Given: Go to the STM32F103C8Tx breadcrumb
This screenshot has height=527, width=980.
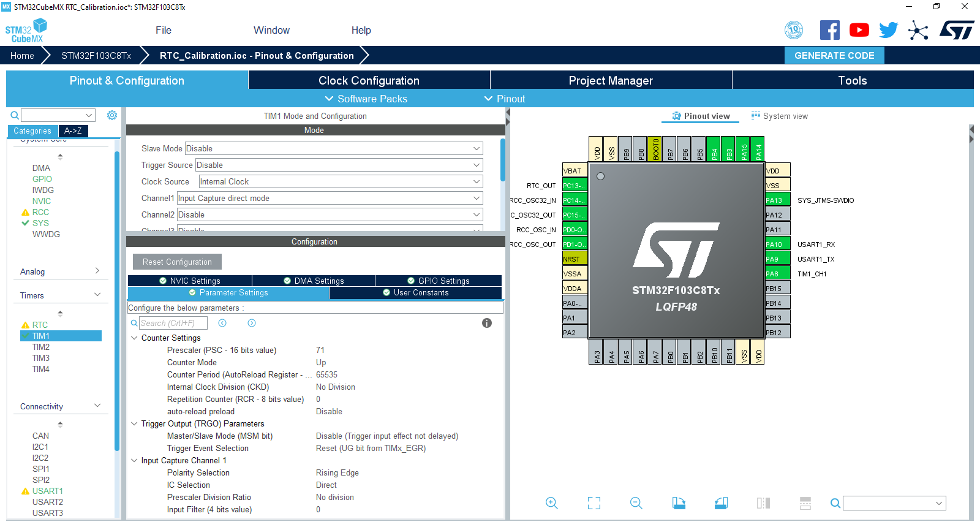Looking at the screenshot, I should 96,55.
